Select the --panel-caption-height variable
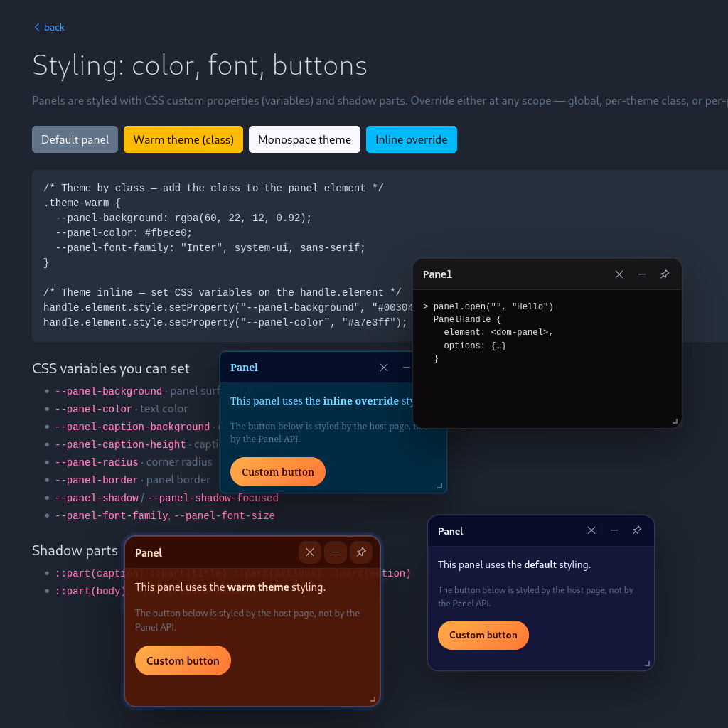This screenshot has width=728, height=728. [120, 445]
